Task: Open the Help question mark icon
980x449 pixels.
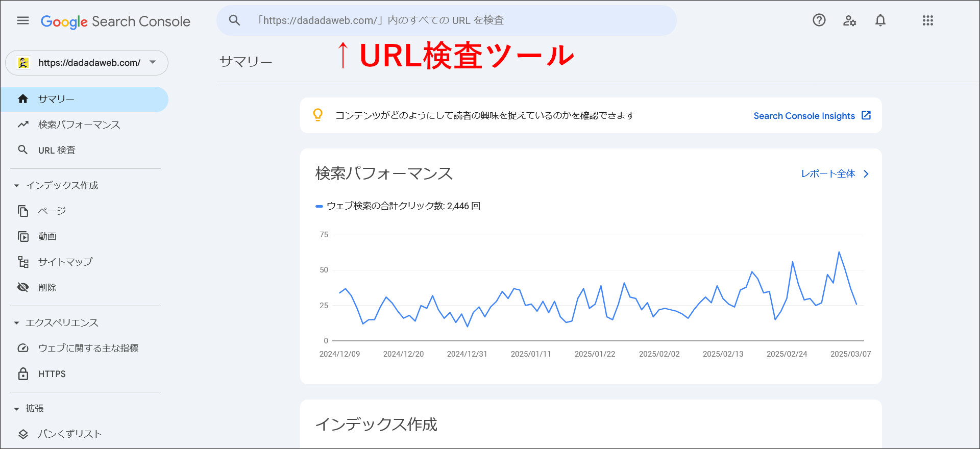Action: 819,20
